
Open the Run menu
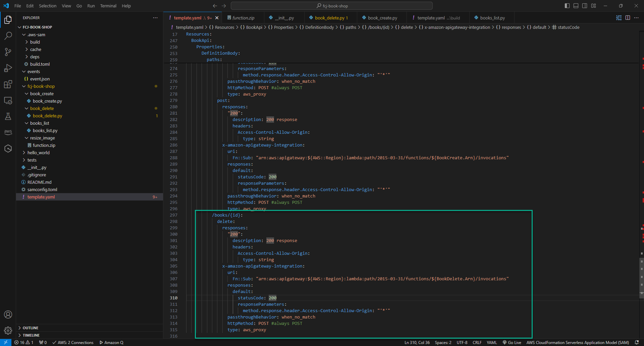coord(91,6)
